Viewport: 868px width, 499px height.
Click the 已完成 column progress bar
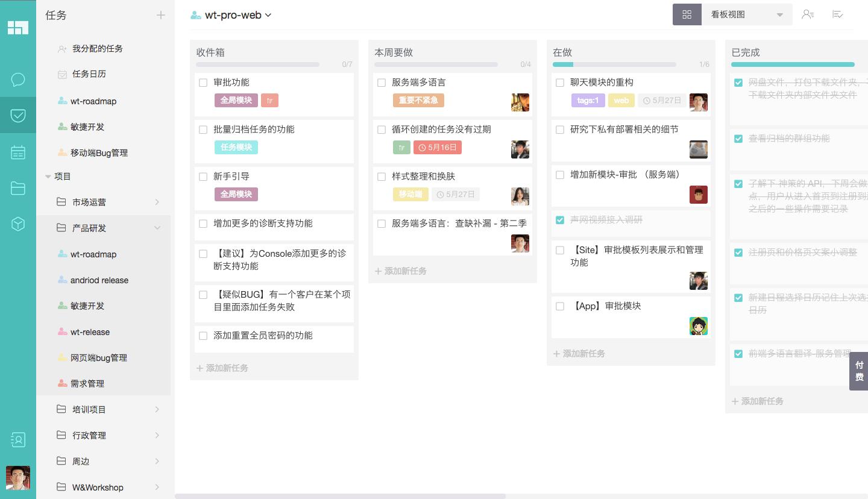click(x=793, y=64)
